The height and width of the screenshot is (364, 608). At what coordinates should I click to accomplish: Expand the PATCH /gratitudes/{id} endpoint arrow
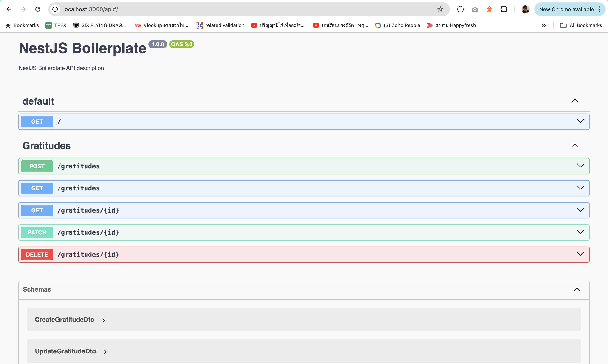[x=580, y=232]
